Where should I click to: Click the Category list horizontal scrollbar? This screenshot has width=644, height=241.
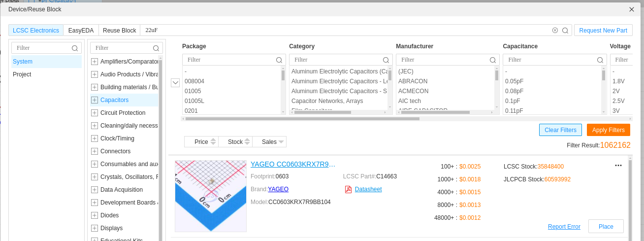[322, 112]
